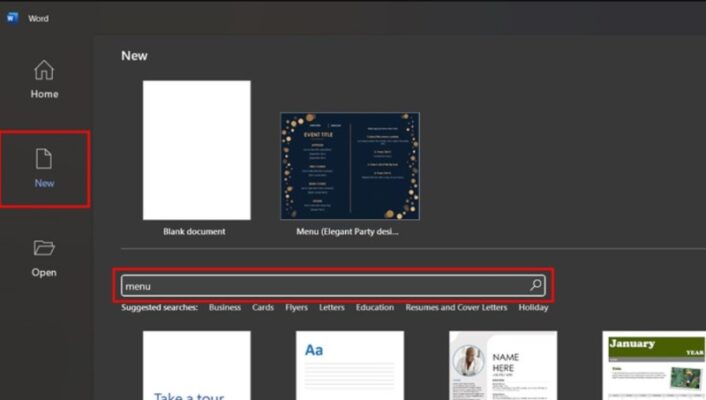Go to the Home page in sidebar
Viewport: 706px width, 400px height.
(44, 80)
